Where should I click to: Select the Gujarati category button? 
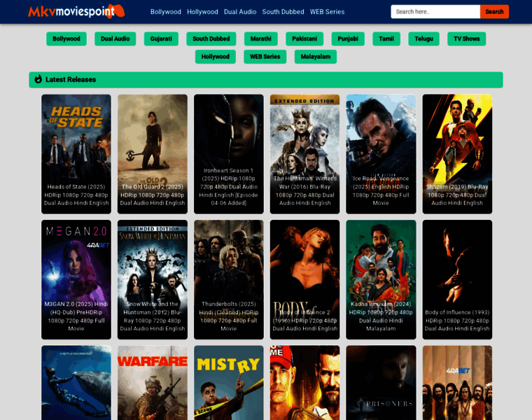[161, 38]
